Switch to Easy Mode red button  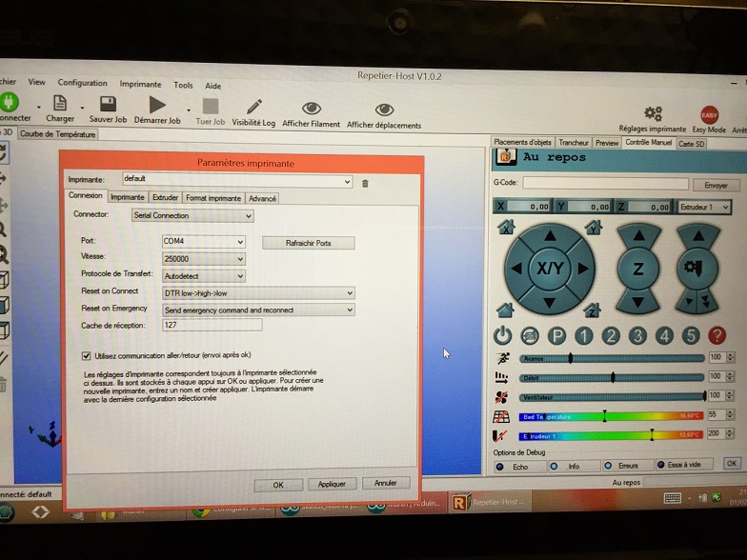(x=709, y=115)
